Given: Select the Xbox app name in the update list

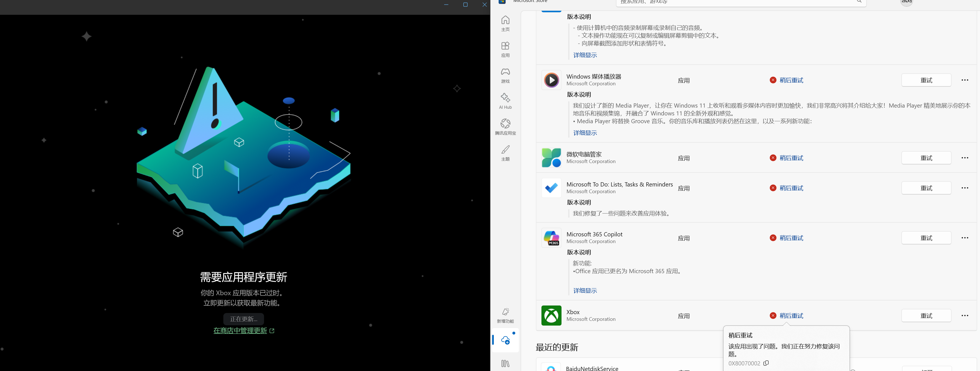Looking at the screenshot, I should (x=573, y=312).
